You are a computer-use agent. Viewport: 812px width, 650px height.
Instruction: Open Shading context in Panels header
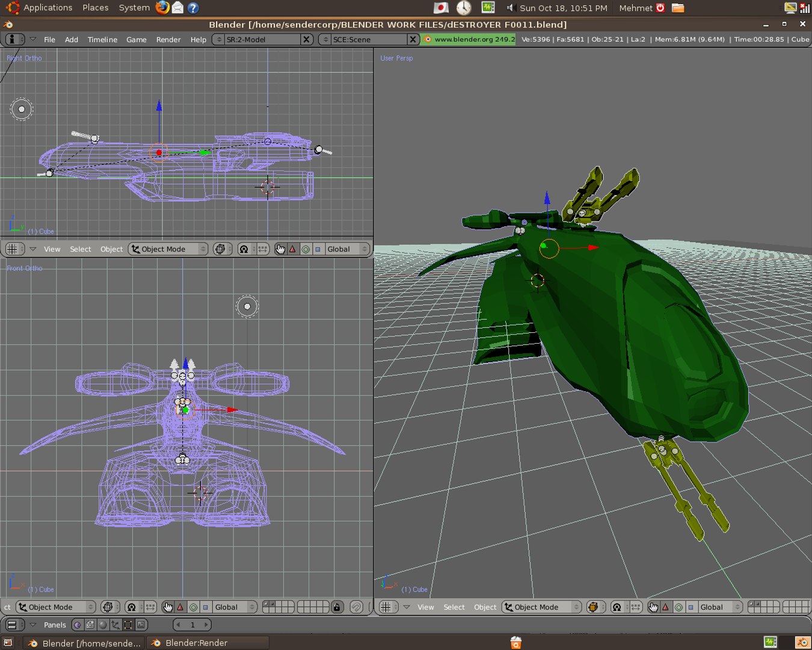102,625
